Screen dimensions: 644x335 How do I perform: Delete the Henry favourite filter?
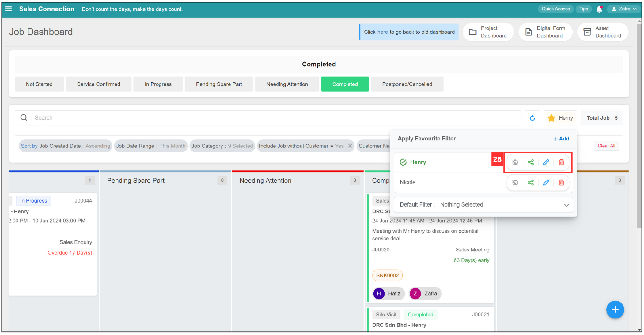(561, 162)
